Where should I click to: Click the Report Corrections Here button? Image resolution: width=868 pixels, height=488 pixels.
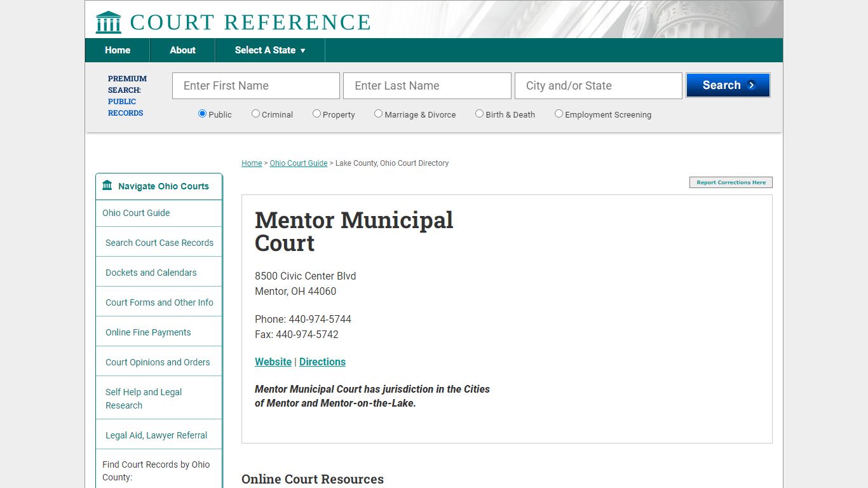pos(731,182)
